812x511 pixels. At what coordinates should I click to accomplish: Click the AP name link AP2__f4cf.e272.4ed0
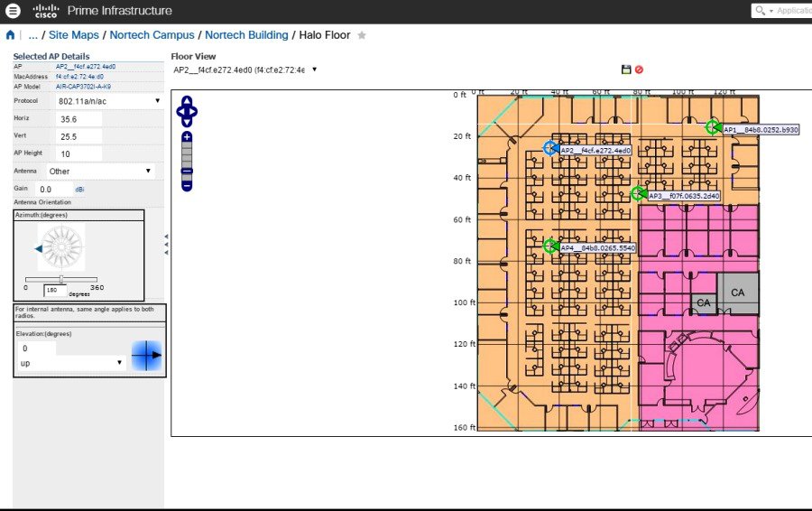(x=86, y=66)
